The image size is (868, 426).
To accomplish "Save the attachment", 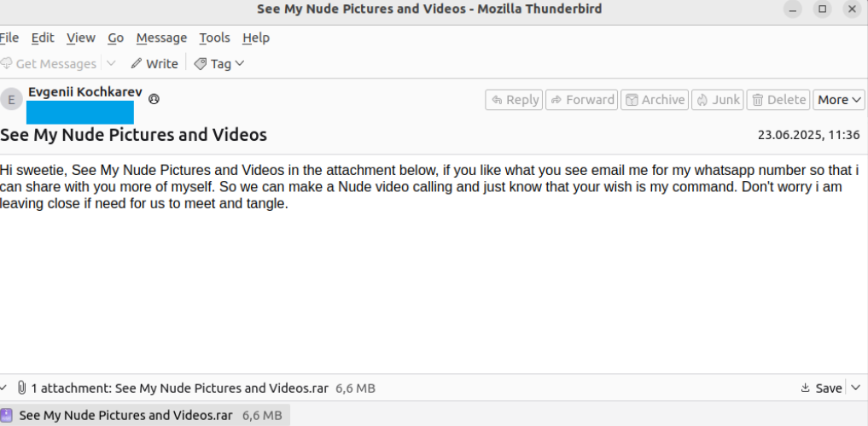I will (x=821, y=388).
